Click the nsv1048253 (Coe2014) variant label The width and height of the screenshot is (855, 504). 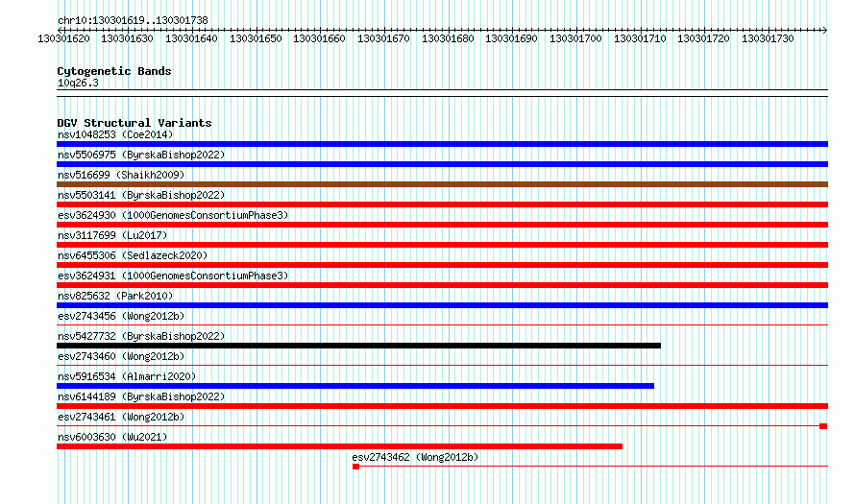point(115,134)
